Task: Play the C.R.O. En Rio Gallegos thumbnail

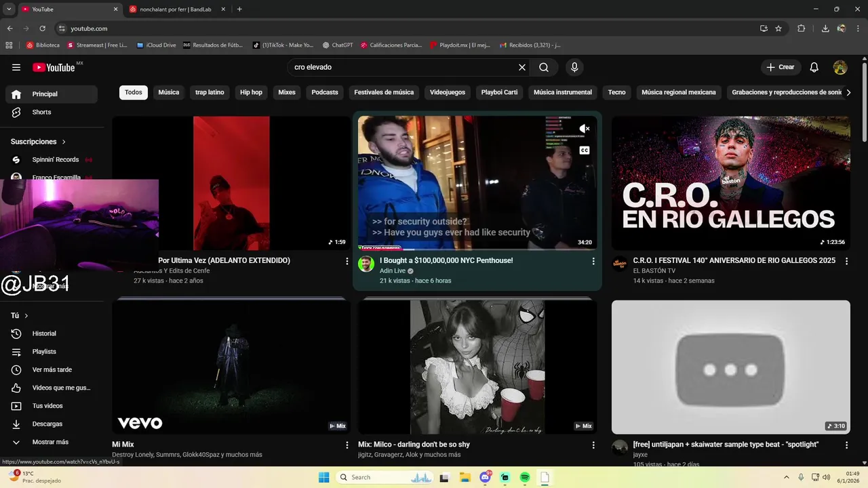Action: coord(730,183)
